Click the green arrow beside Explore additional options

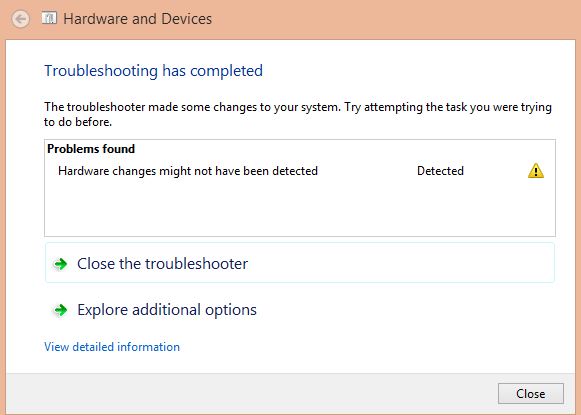coord(60,310)
